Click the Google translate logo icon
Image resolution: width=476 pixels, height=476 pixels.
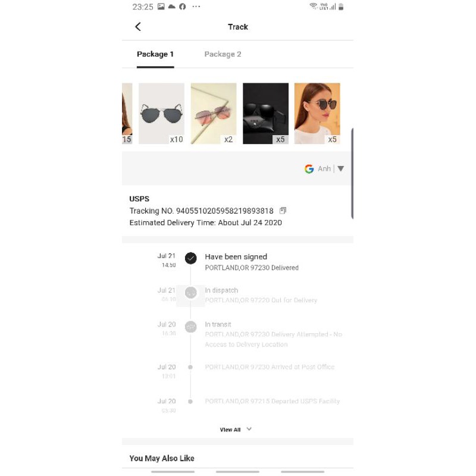click(309, 169)
